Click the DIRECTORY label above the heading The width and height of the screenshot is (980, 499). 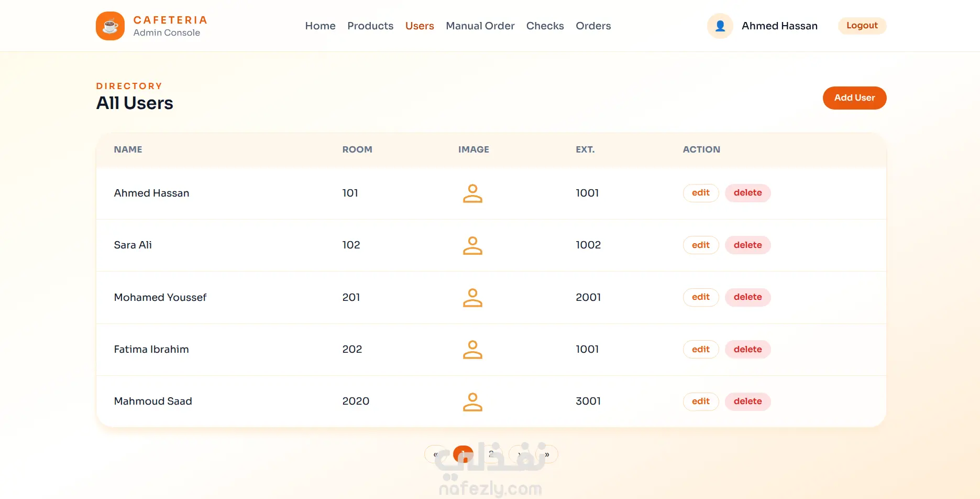129,86
